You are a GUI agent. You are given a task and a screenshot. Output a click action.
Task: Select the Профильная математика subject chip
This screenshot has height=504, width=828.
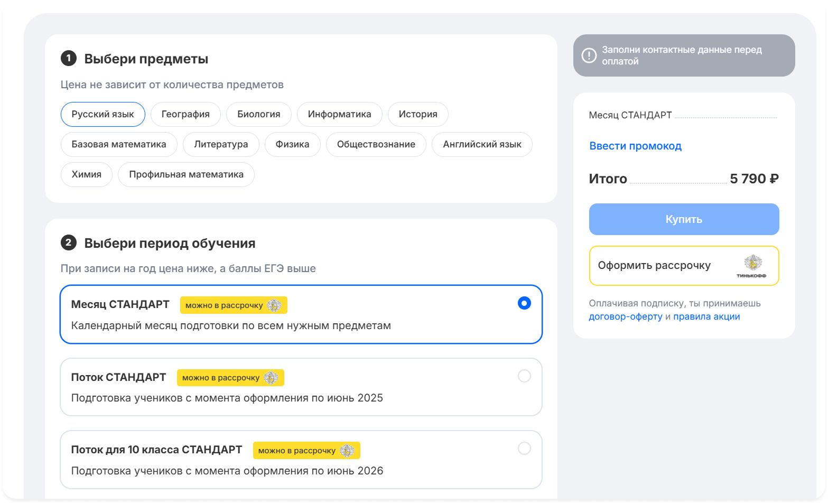click(x=186, y=174)
